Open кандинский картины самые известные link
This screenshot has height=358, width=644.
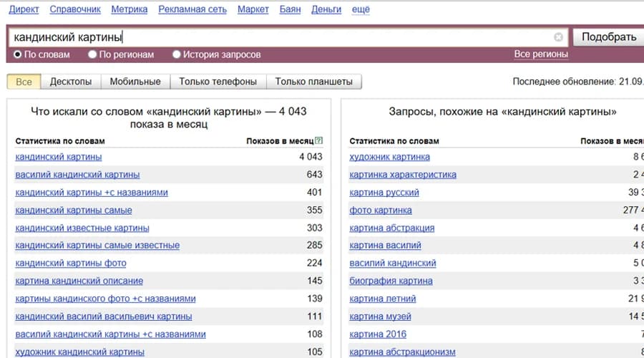pos(97,245)
